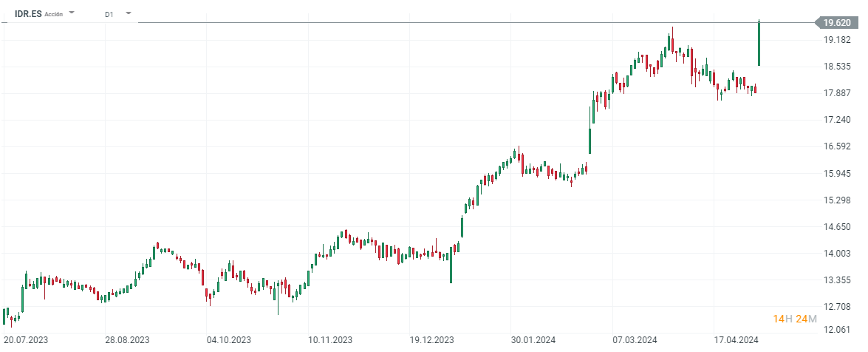The width and height of the screenshot is (868, 352).
Task: Click the 16.592 price axis value
Action: (x=836, y=146)
